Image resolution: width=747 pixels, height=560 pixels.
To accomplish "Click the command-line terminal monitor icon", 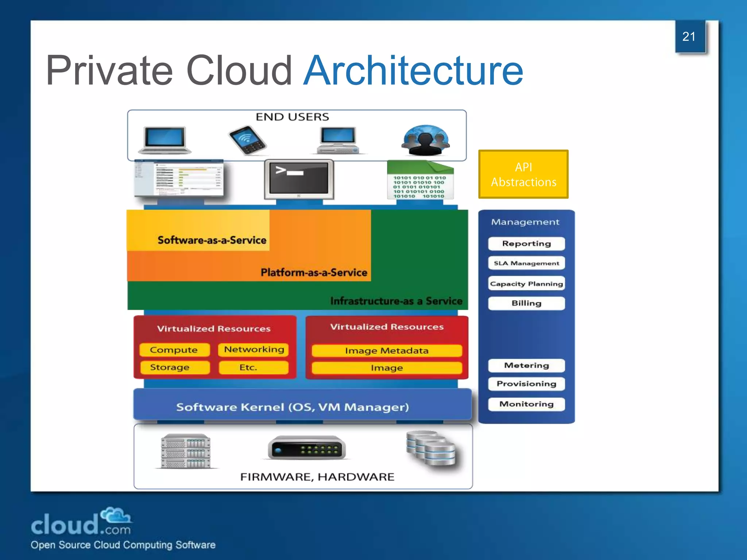I will coord(299,179).
